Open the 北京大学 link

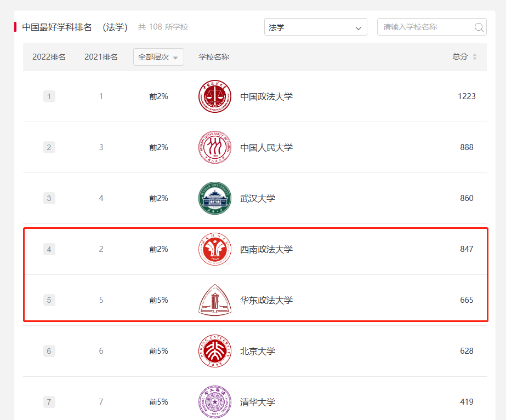tap(258, 351)
